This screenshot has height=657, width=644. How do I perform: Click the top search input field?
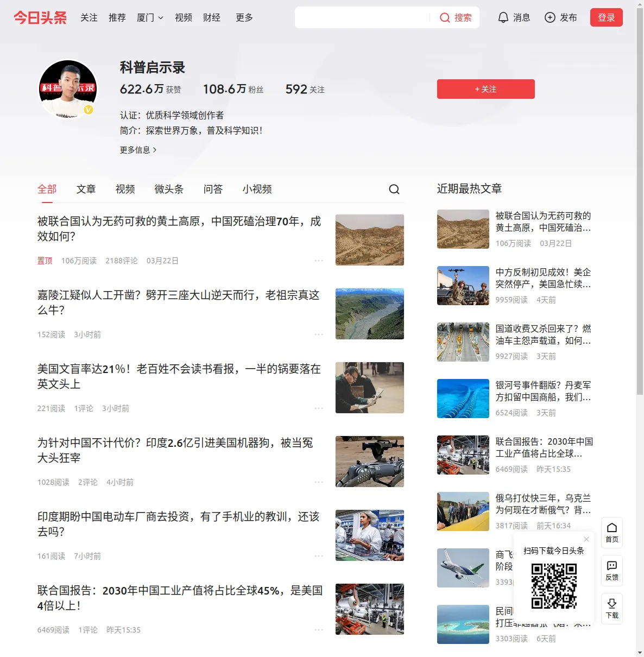click(x=363, y=17)
